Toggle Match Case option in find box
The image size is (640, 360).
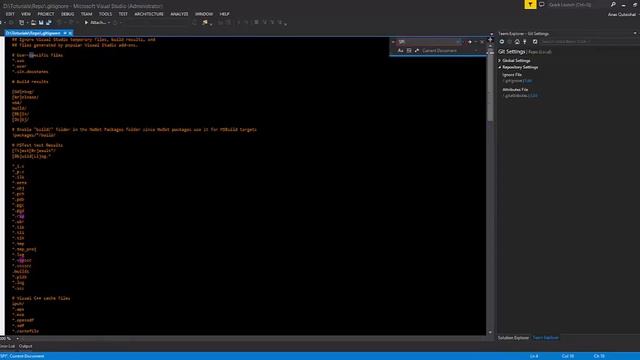tap(400, 51)
